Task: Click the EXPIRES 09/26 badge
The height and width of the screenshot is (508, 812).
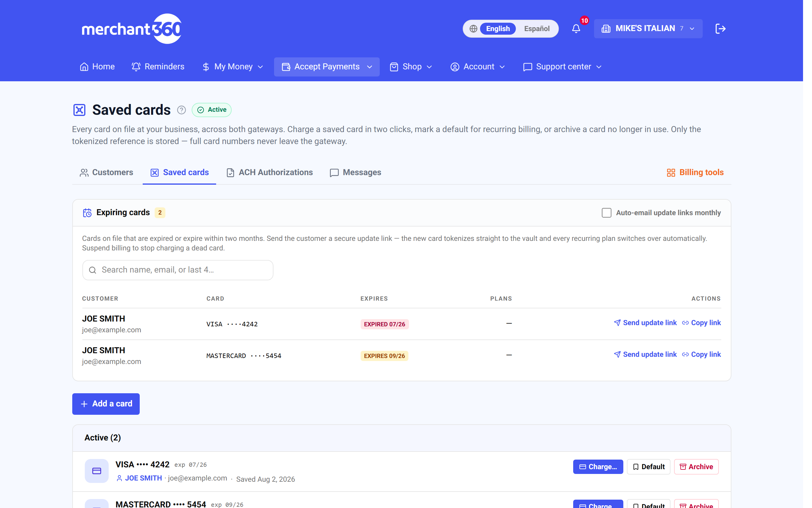Action: coord(385,356)
